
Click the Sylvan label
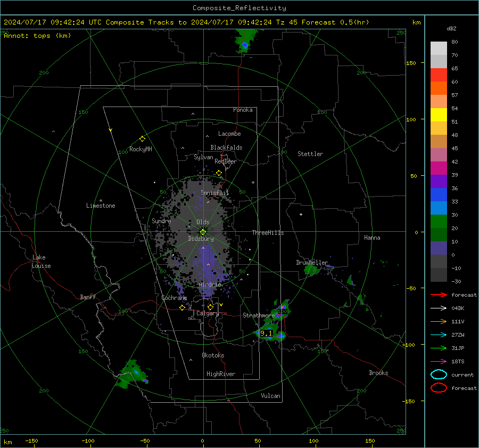tap(203, 157)
